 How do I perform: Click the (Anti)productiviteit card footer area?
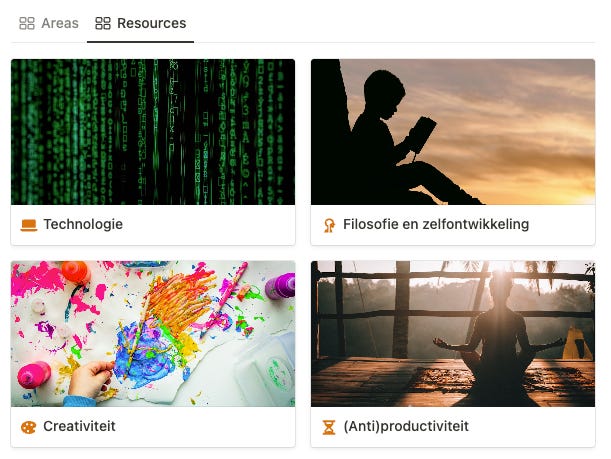(x=453, y=427)
